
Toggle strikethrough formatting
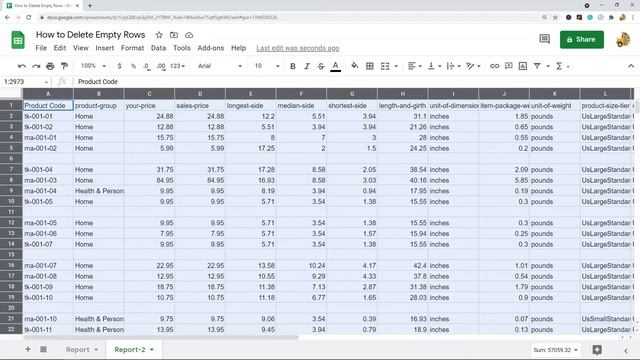click(321, 66)
